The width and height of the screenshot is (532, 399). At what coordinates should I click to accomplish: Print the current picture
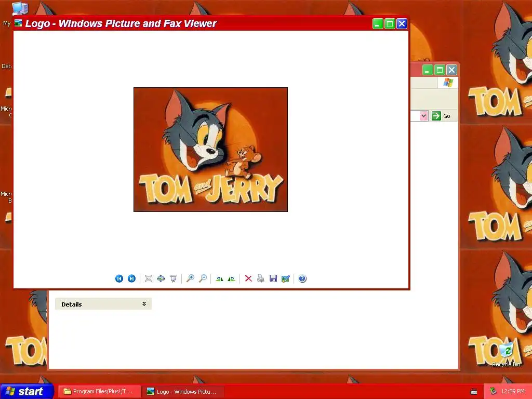pos(261,278)
